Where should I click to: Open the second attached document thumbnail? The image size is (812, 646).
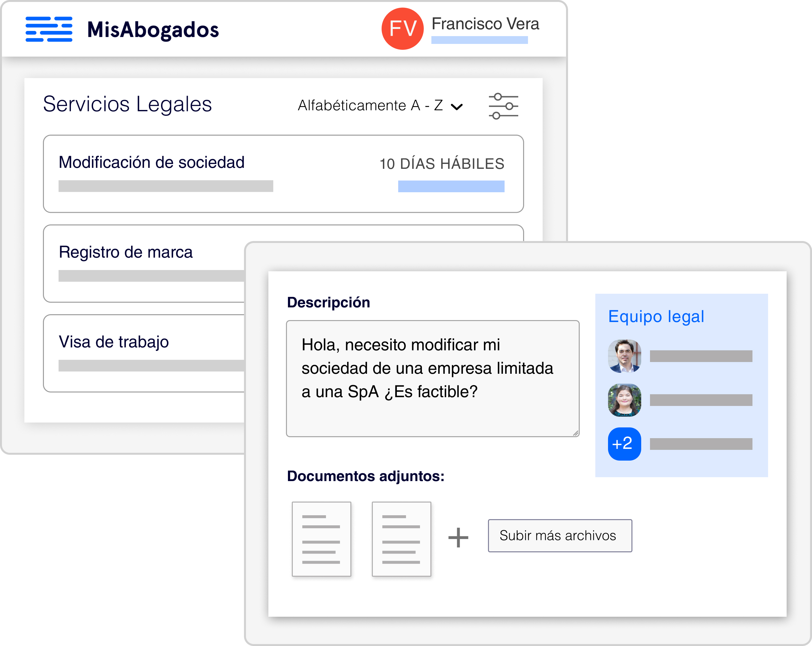pyautogui.click(x=401, y=539)
